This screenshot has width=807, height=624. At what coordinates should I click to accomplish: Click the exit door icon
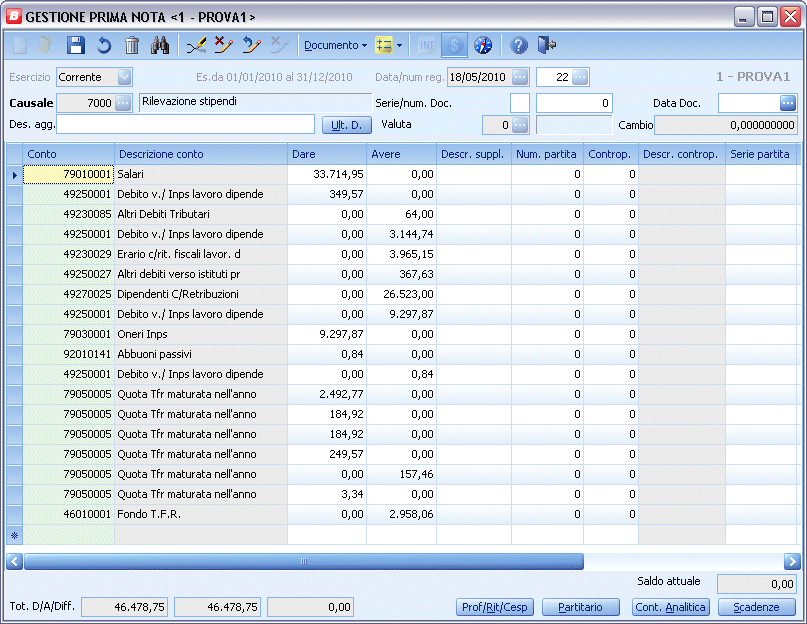546,45
